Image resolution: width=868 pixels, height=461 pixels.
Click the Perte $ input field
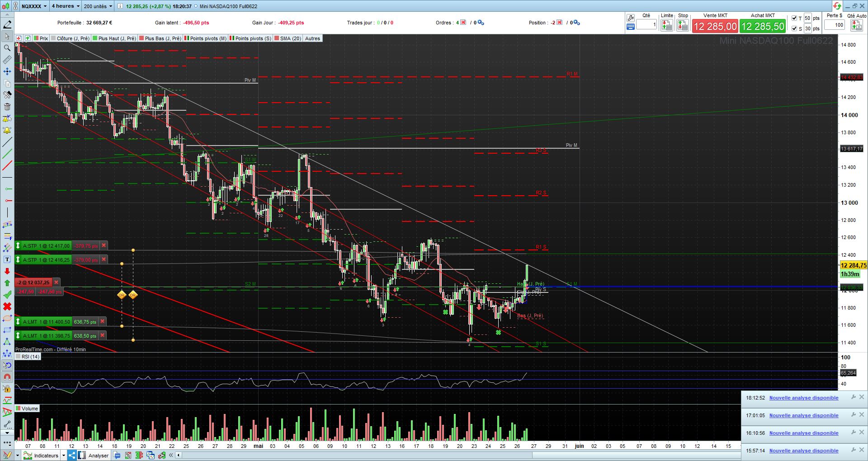coord(834,25)
